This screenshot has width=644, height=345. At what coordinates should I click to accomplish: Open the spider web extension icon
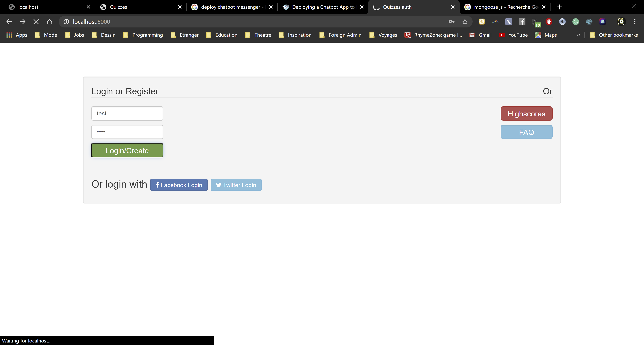click(x=589, y=22)
